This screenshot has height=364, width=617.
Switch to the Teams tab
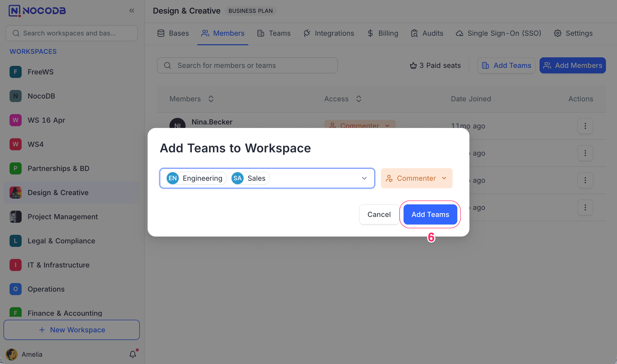(x=274, y=33)
